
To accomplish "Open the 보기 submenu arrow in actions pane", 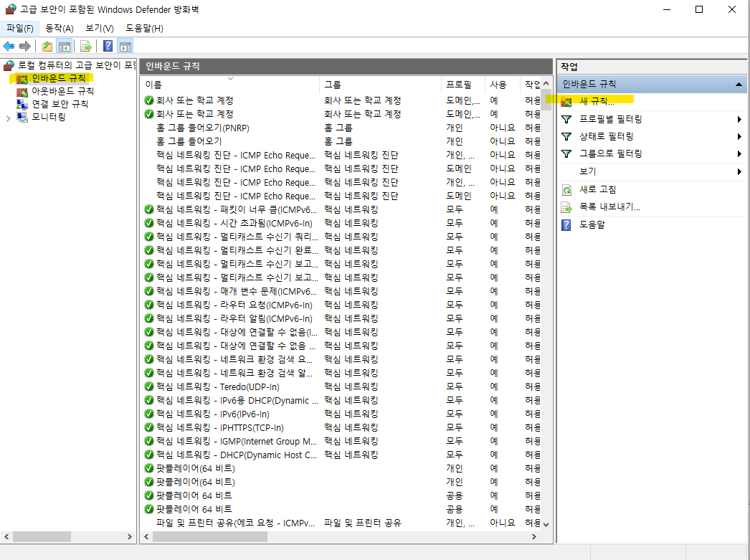I will click(x=739, y=171).
